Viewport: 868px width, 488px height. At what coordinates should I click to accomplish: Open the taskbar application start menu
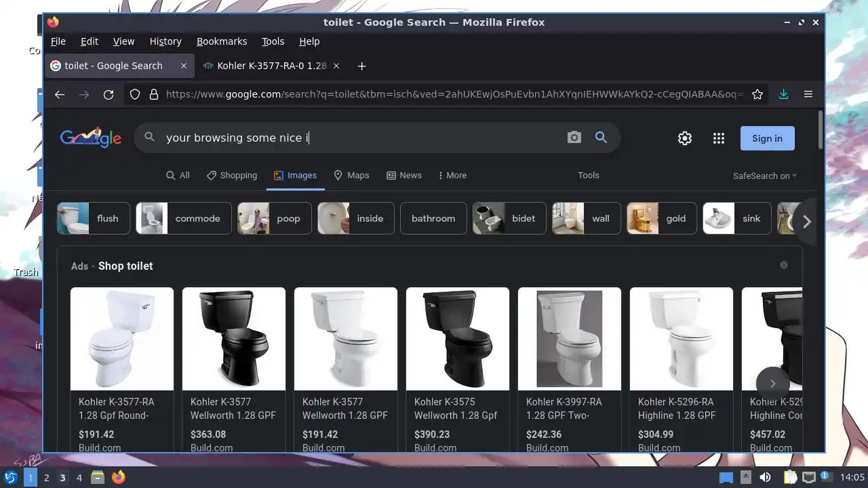point(10,477)
